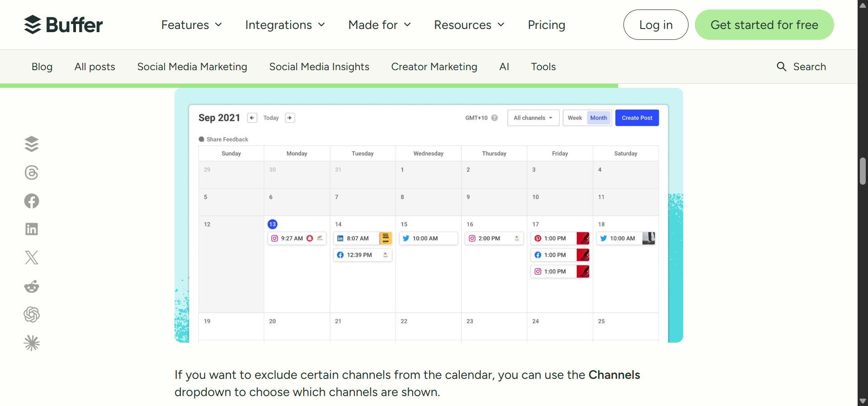868x406 pixels.
Task: Expand the Made for menu
Action: point(380,25)
